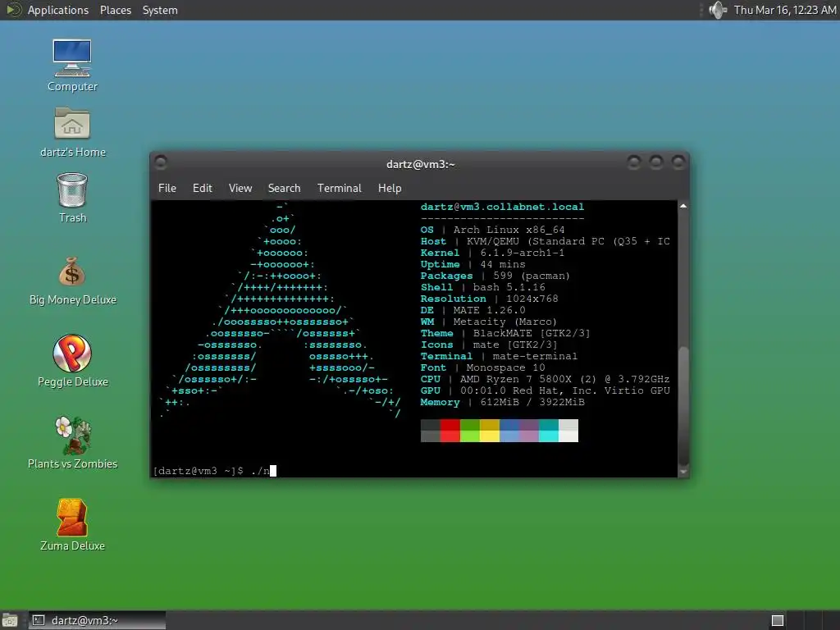Click the Memory '612MiB / 3922MiB' text

click(532, 402)
